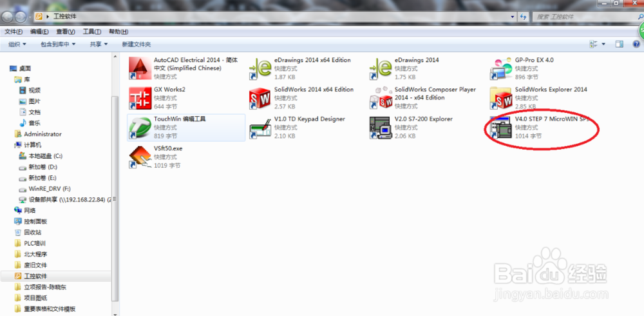644x316 pixels.
Task: Select GX Works2 shortcut icon
Action: pos(138,98)
